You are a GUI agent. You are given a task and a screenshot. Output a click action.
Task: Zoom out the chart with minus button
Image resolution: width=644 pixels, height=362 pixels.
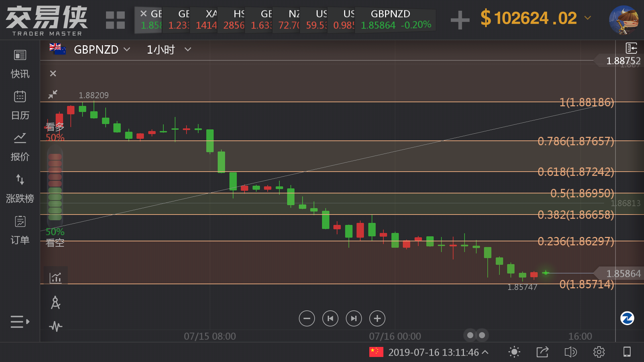point(307,318)
